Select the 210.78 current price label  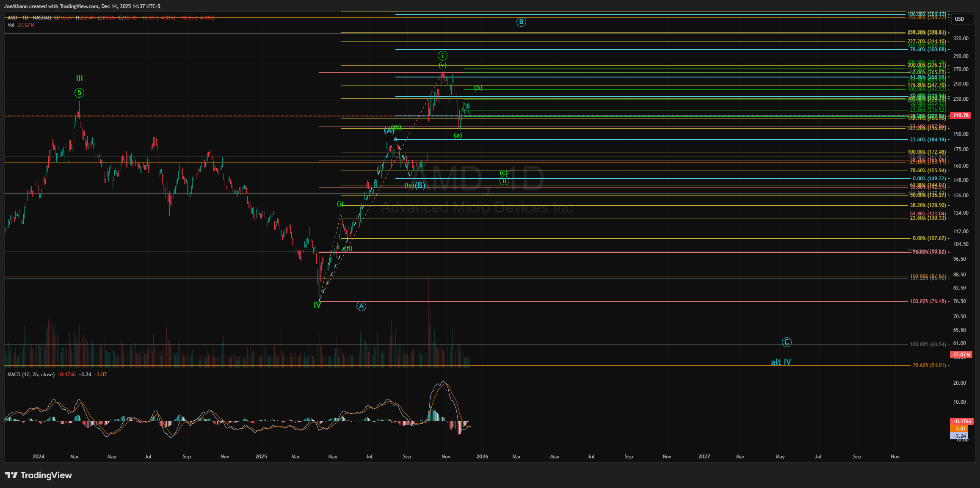(961, 115)
